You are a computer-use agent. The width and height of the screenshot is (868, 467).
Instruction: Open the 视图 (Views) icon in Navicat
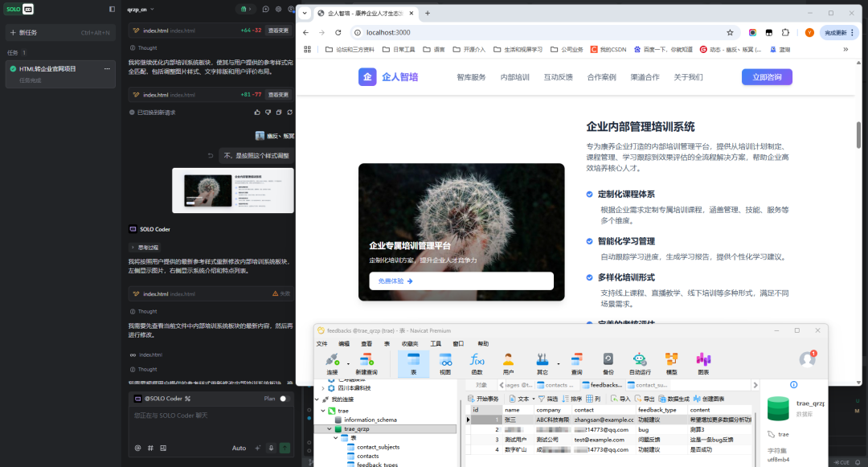pyautogui.click(x=444, y=363)
